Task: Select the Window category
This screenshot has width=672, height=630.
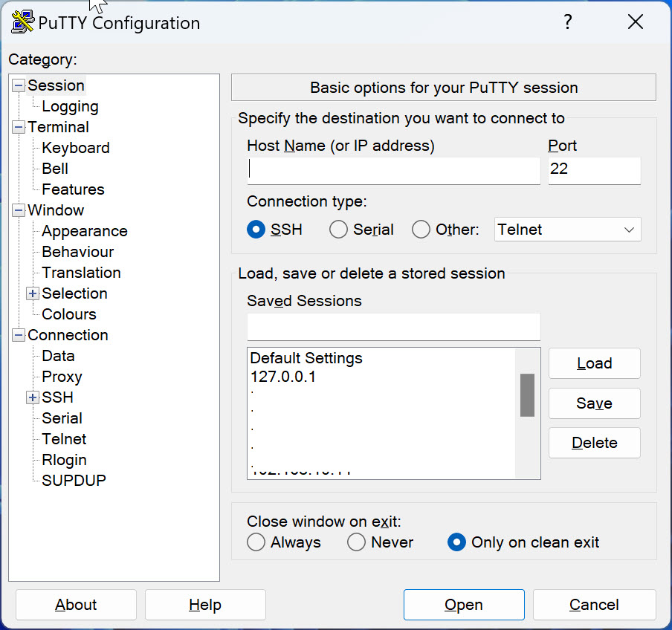Action: [x=56, y=210]
